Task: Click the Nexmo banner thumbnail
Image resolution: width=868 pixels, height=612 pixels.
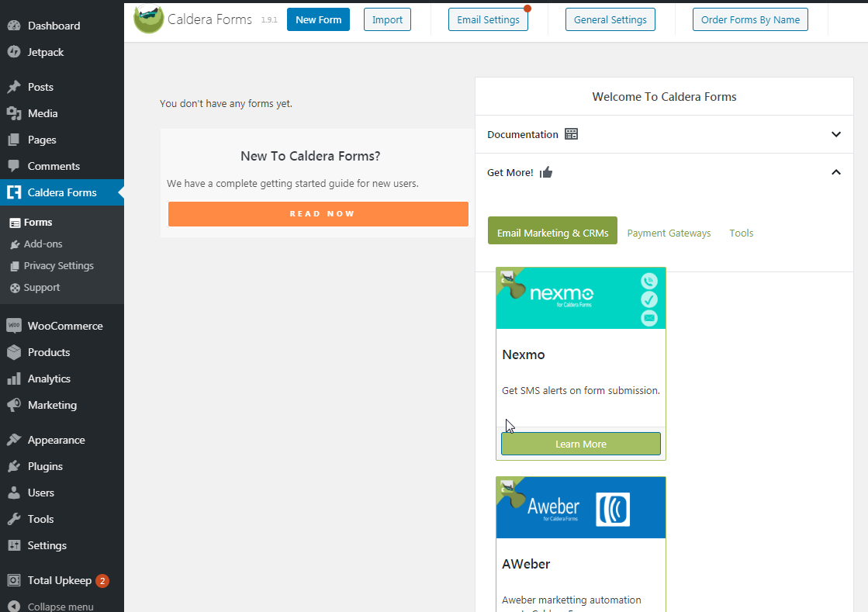Action: (580, 298)
